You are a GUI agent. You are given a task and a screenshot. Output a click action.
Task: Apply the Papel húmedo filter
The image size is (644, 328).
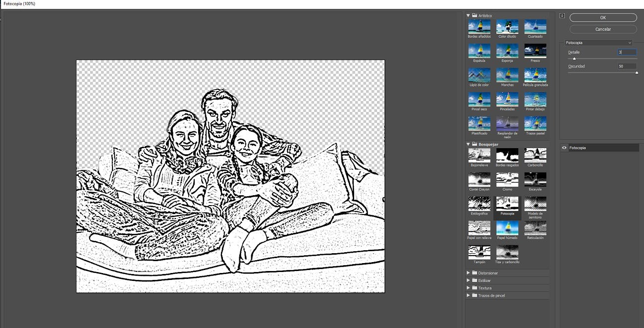(x=507, y=228)
